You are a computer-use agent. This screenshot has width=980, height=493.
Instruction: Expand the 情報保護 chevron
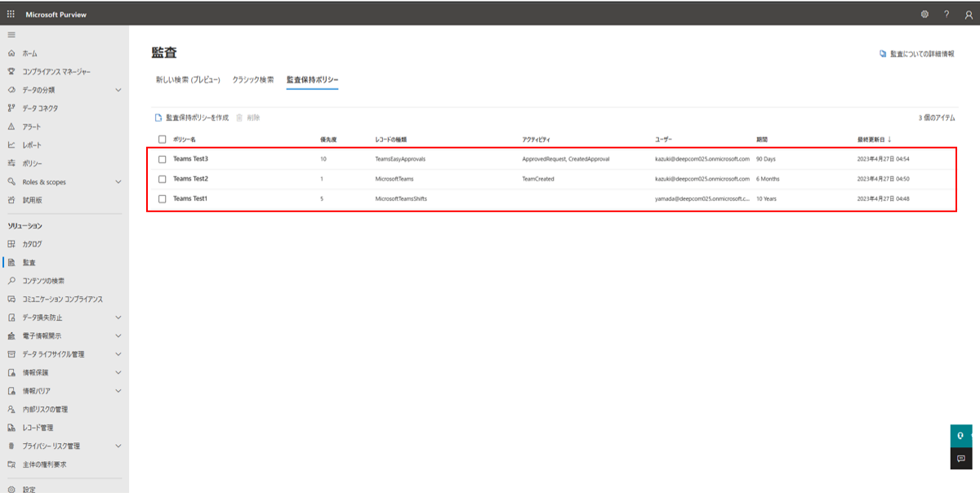[x=118, y=372]
